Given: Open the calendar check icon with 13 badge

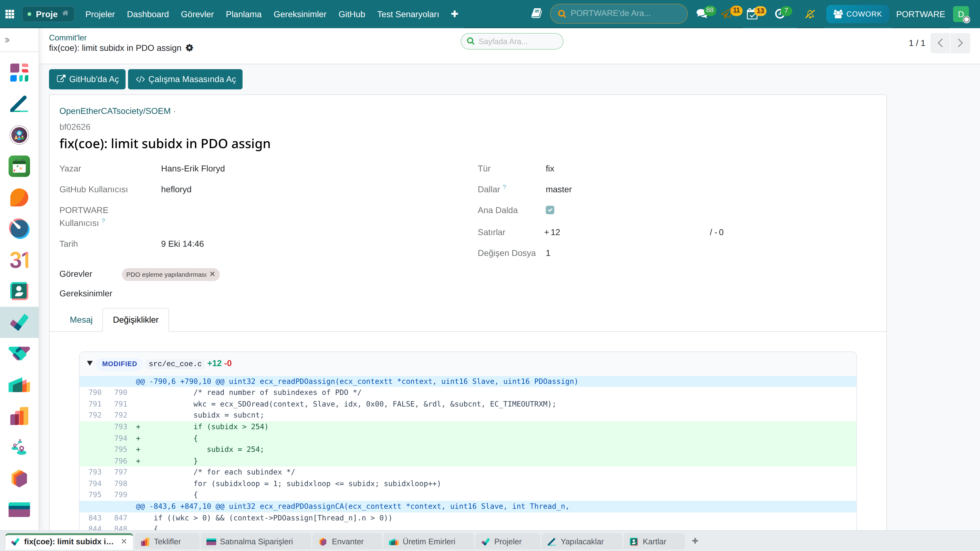Looking at the screenshot, I should [752, 14].
